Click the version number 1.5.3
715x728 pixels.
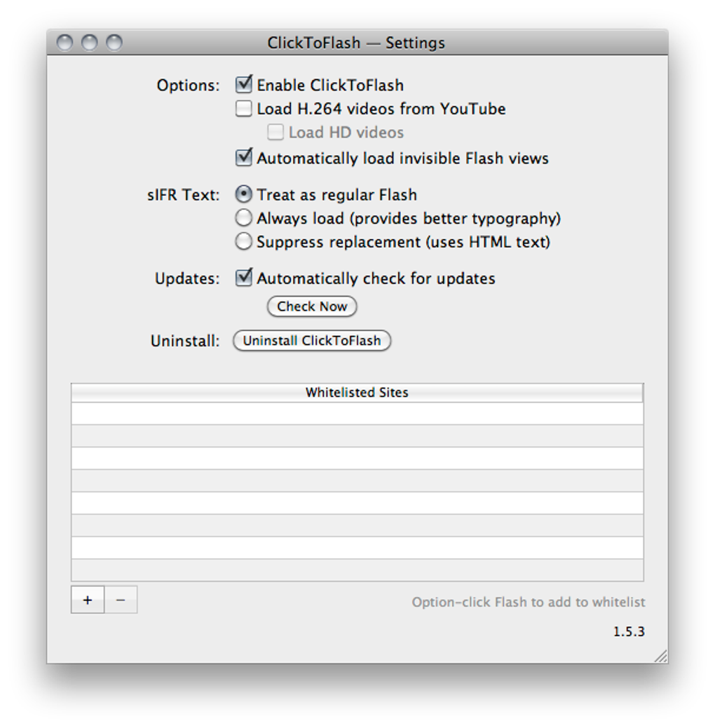[629, 631]
